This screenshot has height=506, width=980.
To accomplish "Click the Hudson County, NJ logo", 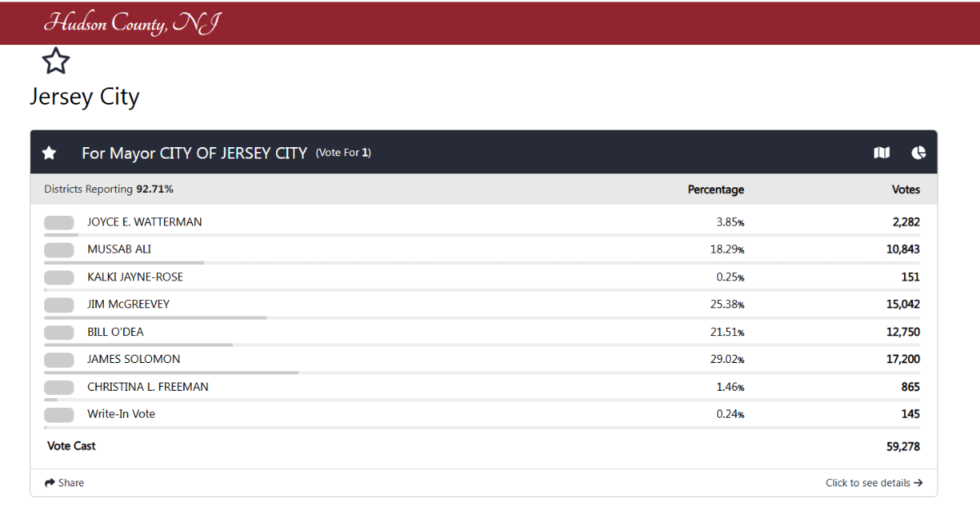I will coord(131,23).
